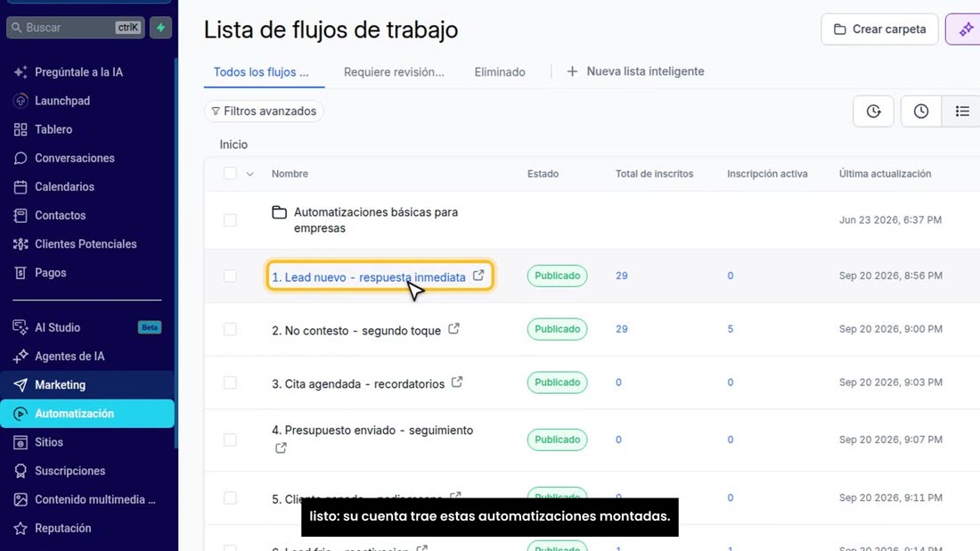Image resolution: width=980 pixels, height=551 pixels.
Task: Click the Publicado badge of Lead nuevo
Action: pyautogui.click(x=557, y=275)
